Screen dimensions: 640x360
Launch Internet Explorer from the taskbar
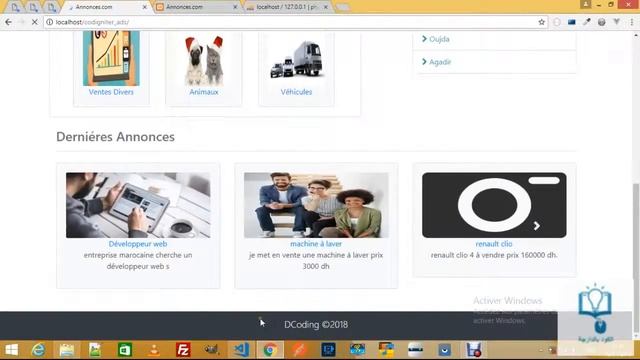point(39,350)
